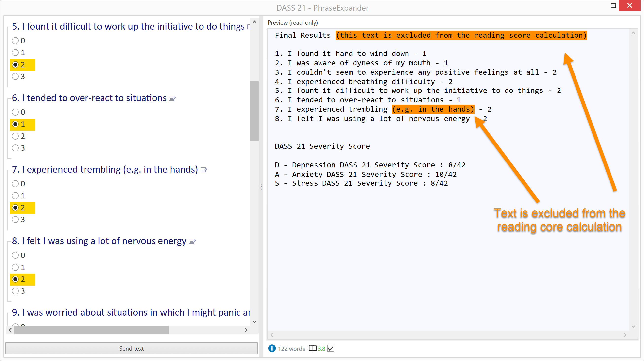
Task: Click the blue info icon near word count
Action: 272,348
